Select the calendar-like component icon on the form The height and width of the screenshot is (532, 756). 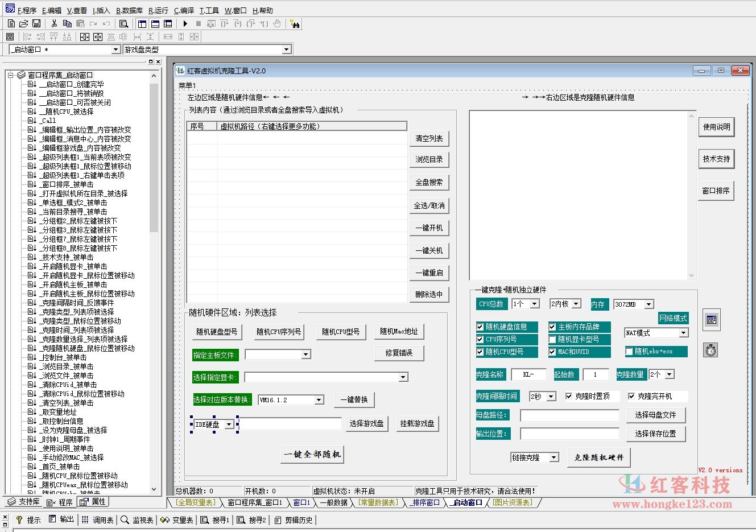pyautogui.click(x=711, y=320)
